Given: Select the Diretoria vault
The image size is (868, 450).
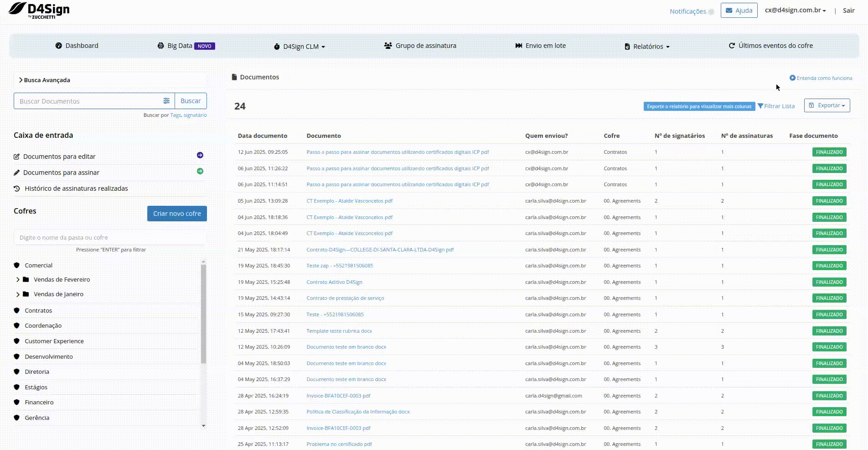Looking at the screenshot, I should [x=37, y=372].
